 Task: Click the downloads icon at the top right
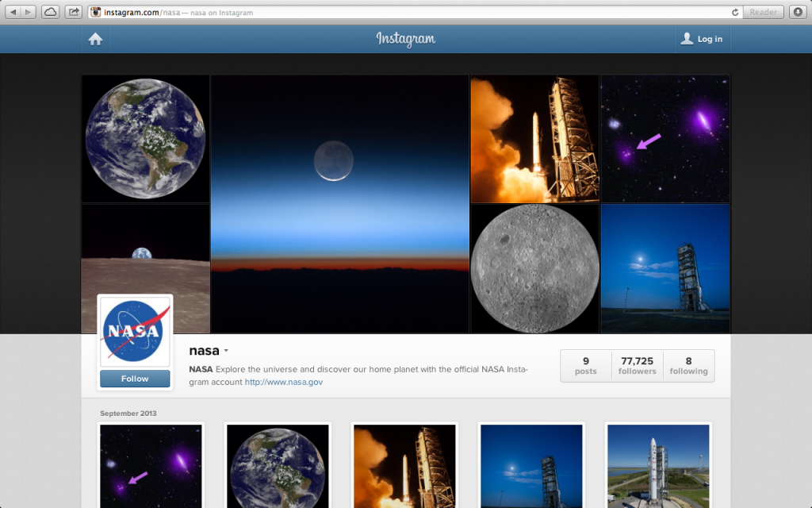pos(799,12)
